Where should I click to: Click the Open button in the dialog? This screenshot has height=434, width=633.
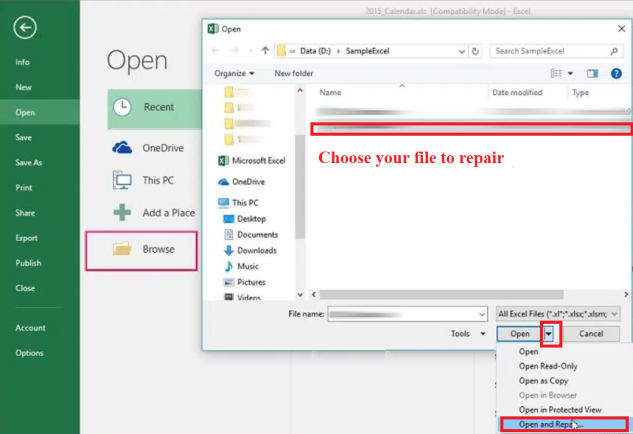(520, 334)
